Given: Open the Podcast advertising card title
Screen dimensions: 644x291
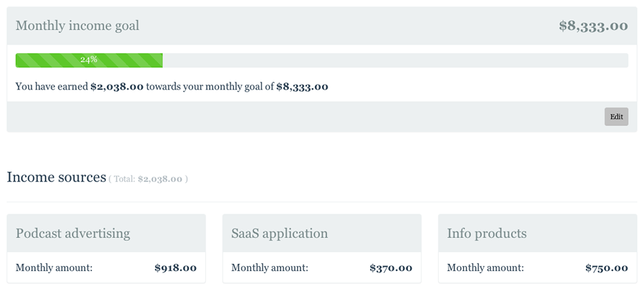Looking at the screenshot, I should 73,233.
